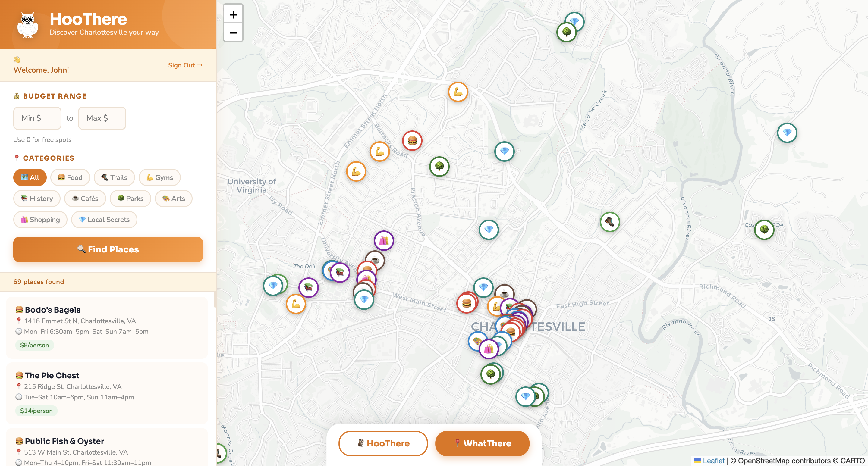Toggle the Food category filter

pos(70,177)
